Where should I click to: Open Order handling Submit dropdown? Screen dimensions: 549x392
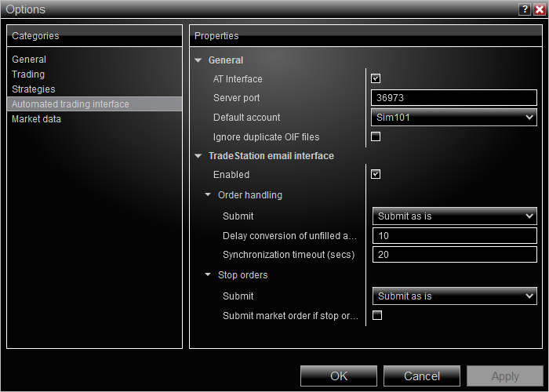454,216
